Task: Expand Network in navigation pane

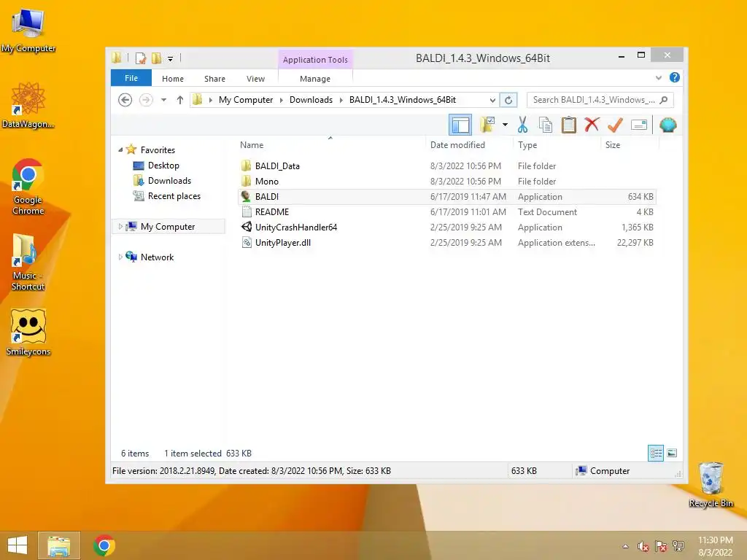Action: (120, 257)
